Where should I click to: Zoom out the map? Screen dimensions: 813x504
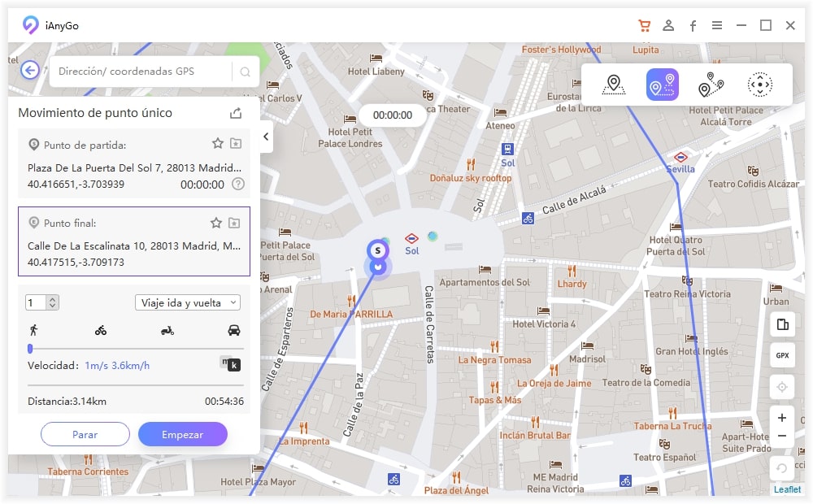[x=782, y=436]
